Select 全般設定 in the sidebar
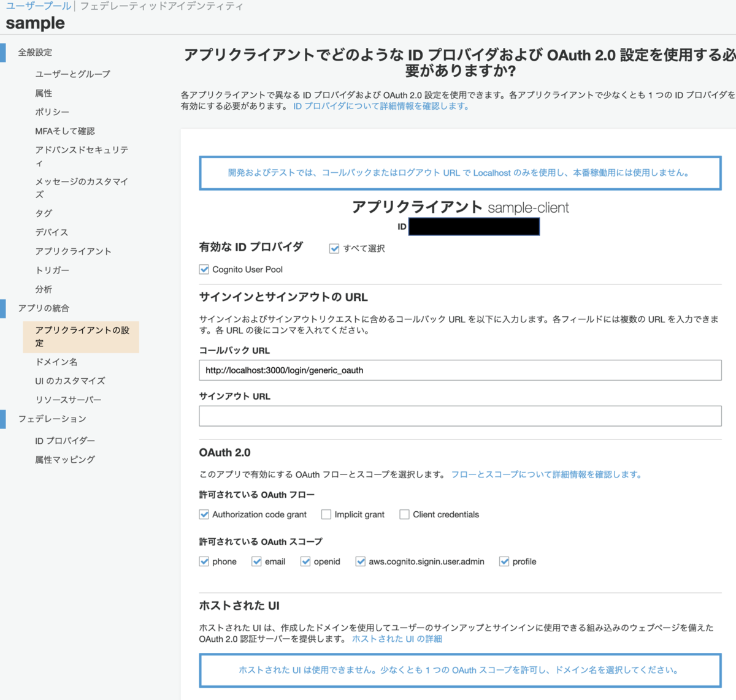The height and width of the screenshot is (700, 736). [35, 52]
